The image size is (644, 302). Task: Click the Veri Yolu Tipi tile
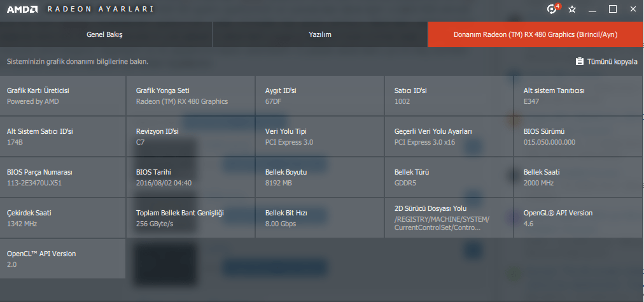[319, 136]
